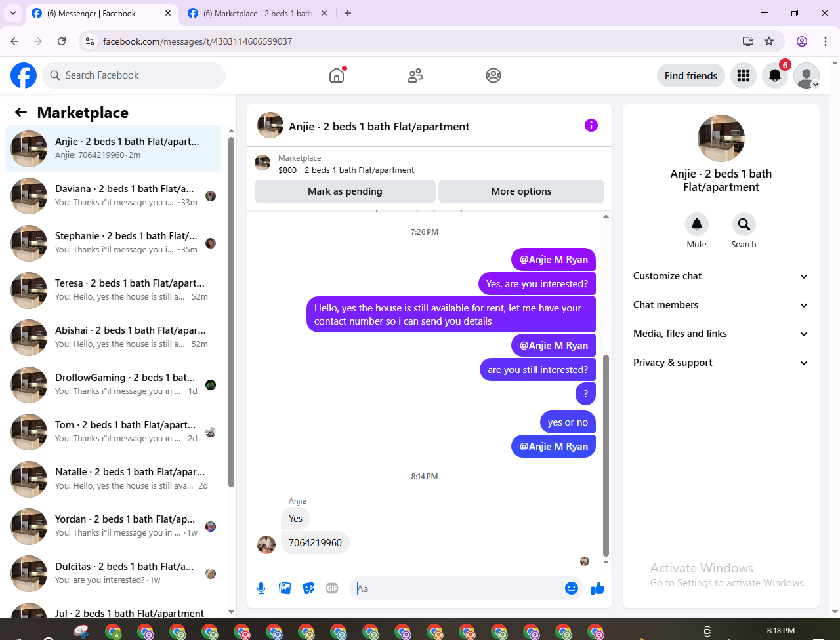The image size is (840, 640).
Task: Attach a photo file icon
Action: coord(285,588)
